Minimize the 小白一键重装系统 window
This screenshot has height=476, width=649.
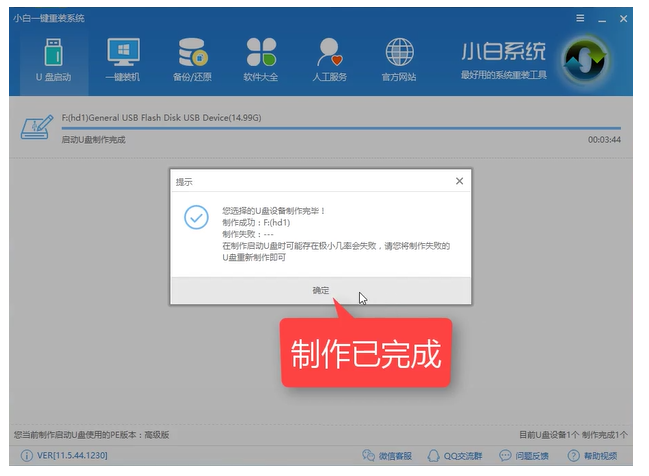(x=602, y=19)
